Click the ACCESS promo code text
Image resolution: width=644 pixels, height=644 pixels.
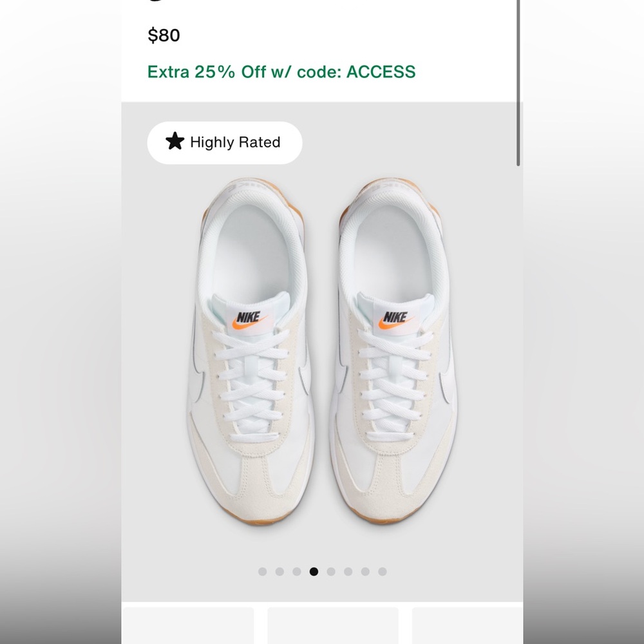pyautogui.click(x=380, y=73)
